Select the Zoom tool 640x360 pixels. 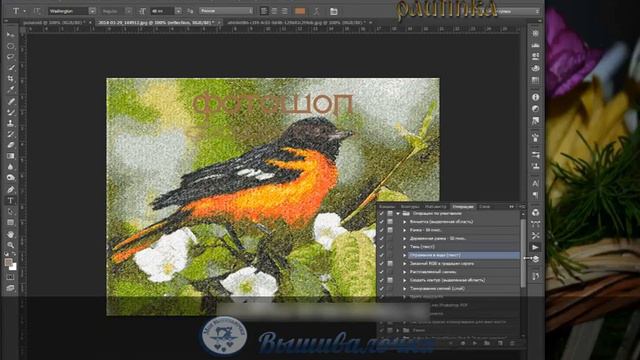[x=11, y=245]
